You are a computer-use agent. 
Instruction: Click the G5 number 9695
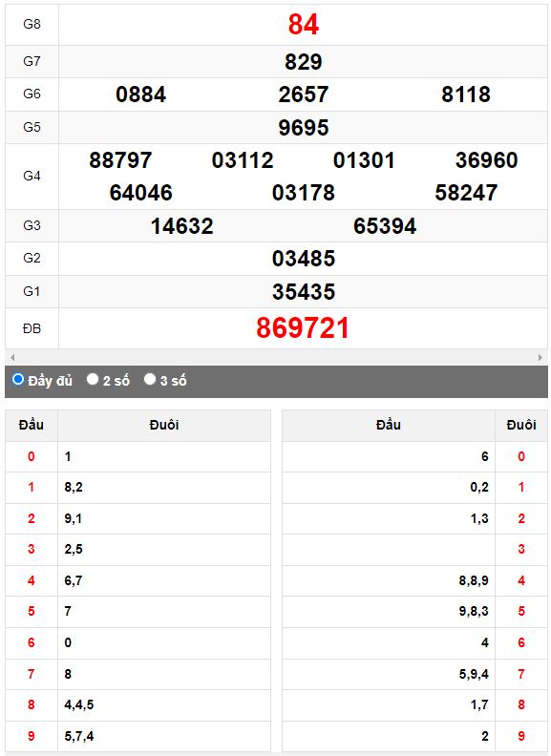pos(304,128)
